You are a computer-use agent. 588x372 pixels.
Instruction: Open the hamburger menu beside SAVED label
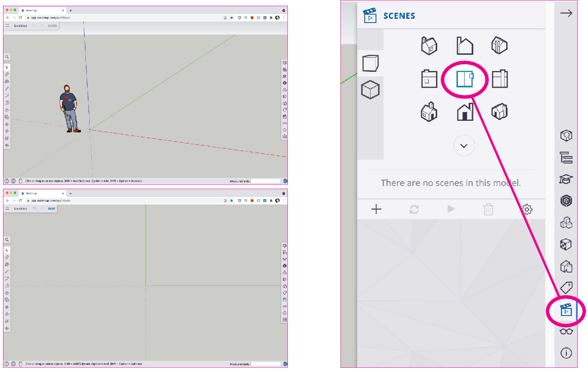tap(7, 26)
